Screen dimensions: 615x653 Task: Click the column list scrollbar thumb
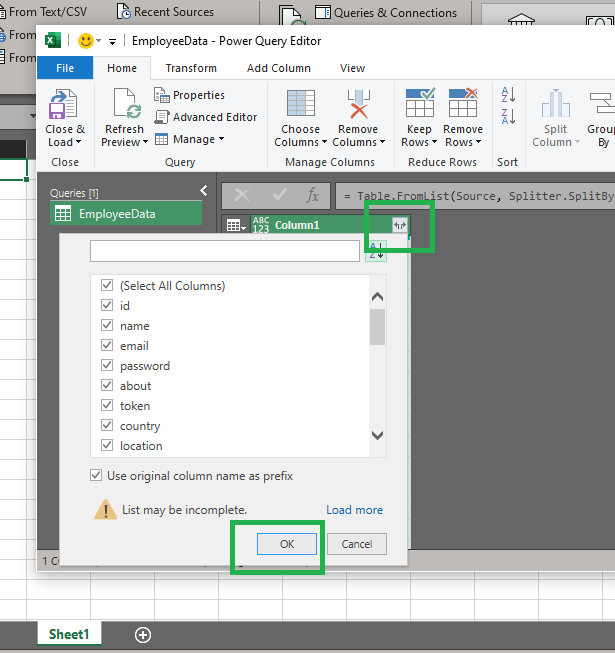click(x=377, y=327)
